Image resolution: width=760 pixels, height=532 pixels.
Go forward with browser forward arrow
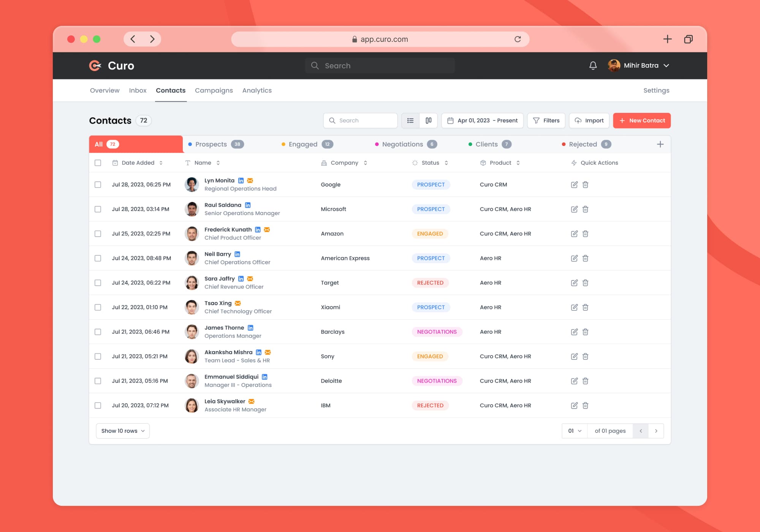pos(152,39)
